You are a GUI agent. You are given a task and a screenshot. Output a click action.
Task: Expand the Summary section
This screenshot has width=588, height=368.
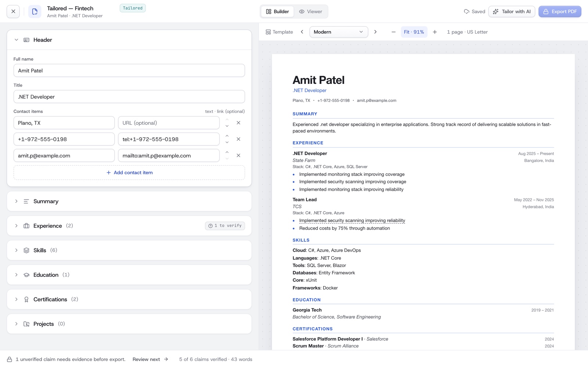coord(16,201)
